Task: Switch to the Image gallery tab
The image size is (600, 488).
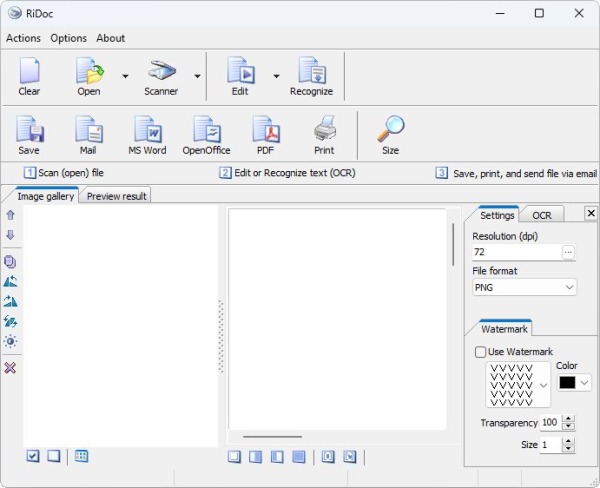Action: point(46,196)
